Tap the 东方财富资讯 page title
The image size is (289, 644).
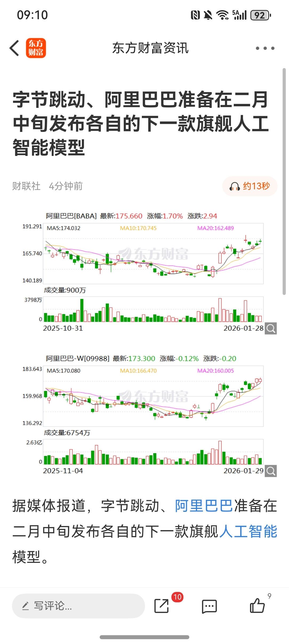(x=150, y=48)
